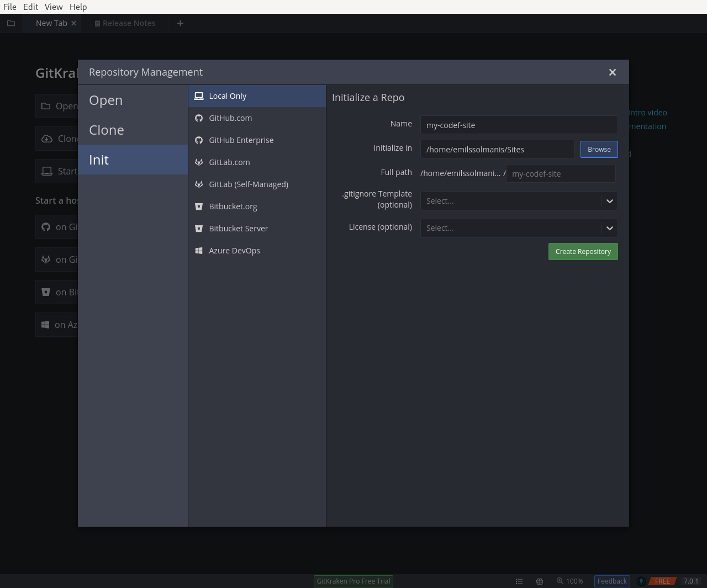Click the Name input field
707x588 pixels.
[519, 125]
